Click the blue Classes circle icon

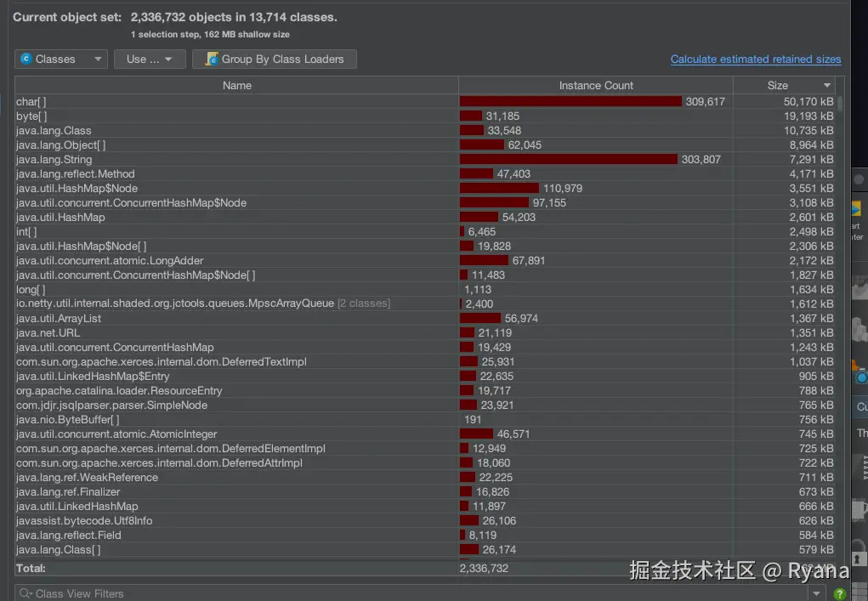(26, 60)
